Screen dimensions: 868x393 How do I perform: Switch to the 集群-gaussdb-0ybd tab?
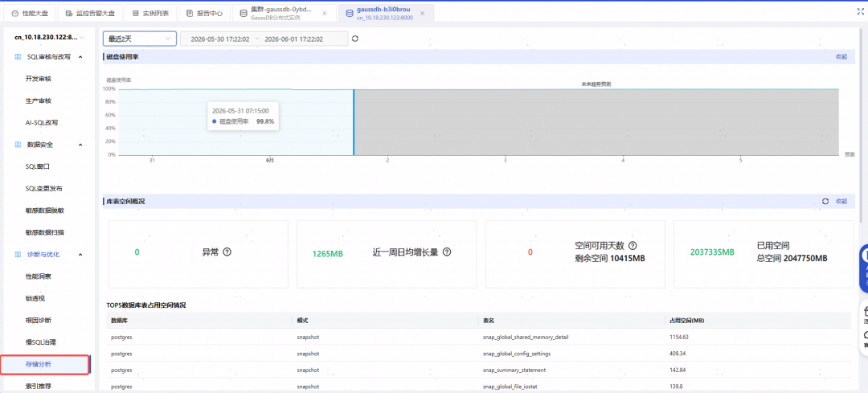pos(284,13)
